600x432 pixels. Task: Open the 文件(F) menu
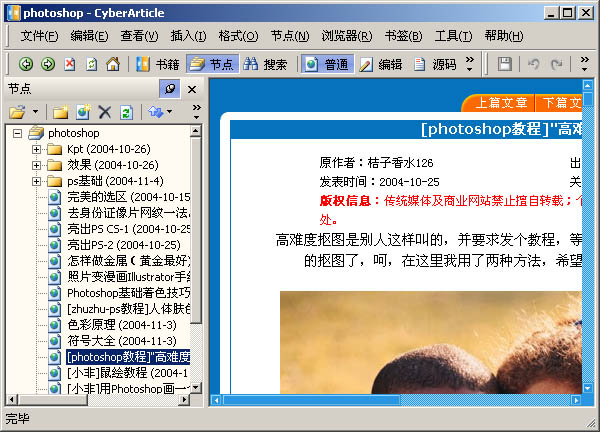[x=39, y=36]
